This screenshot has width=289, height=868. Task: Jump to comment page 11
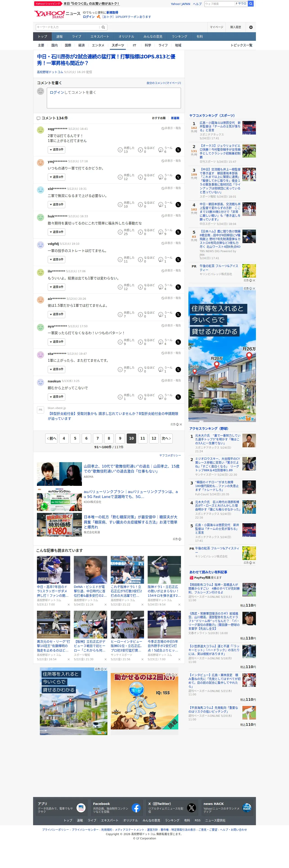(143, 439)
